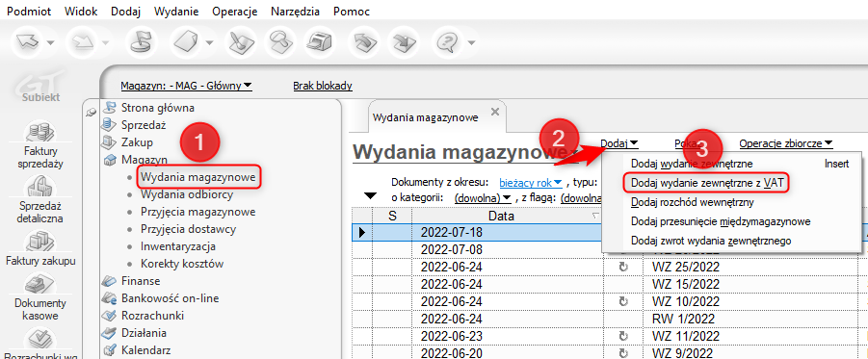This screenshot has width=868, height=359.
Task: Click the Bankowość on-line module icon
Action: 109,298
